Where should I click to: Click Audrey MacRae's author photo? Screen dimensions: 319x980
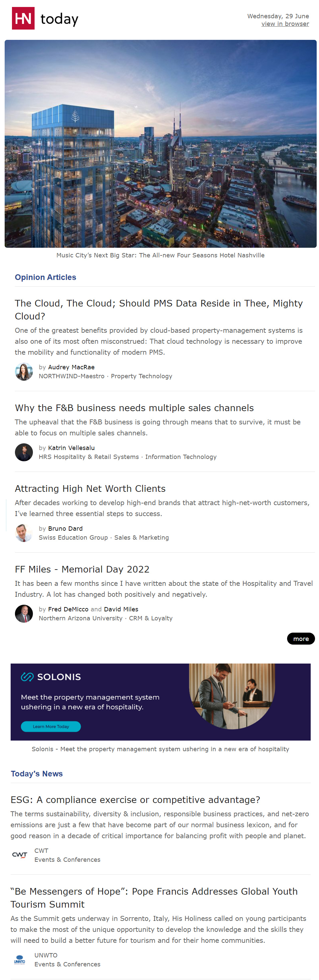click(x=24, y=371)
